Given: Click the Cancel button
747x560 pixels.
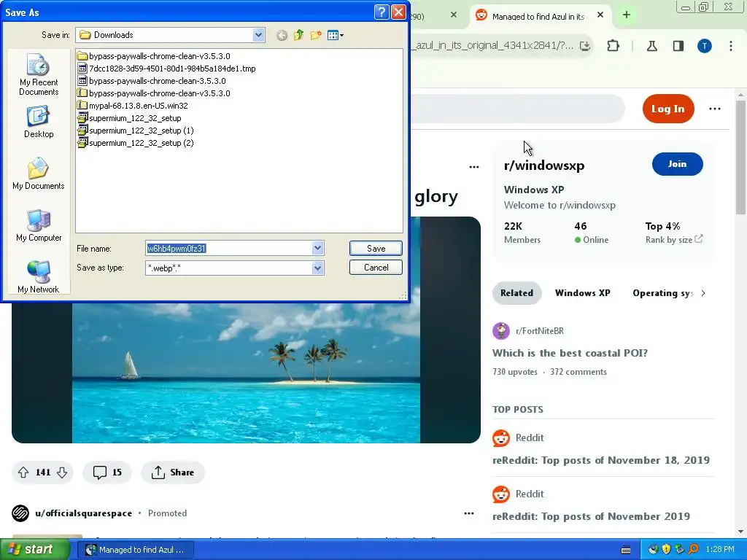Looking at the screenshot, I should tap(376, 268).
